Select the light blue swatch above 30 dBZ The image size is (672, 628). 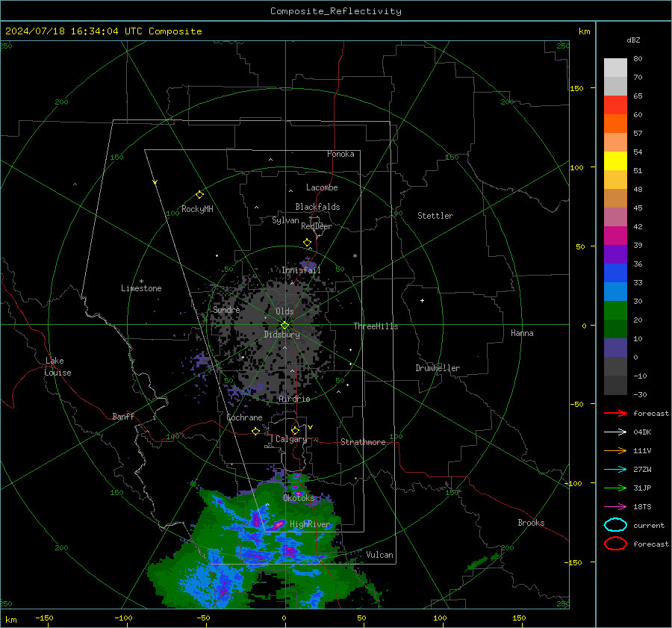pyautogui.click(x=615, y=291)
